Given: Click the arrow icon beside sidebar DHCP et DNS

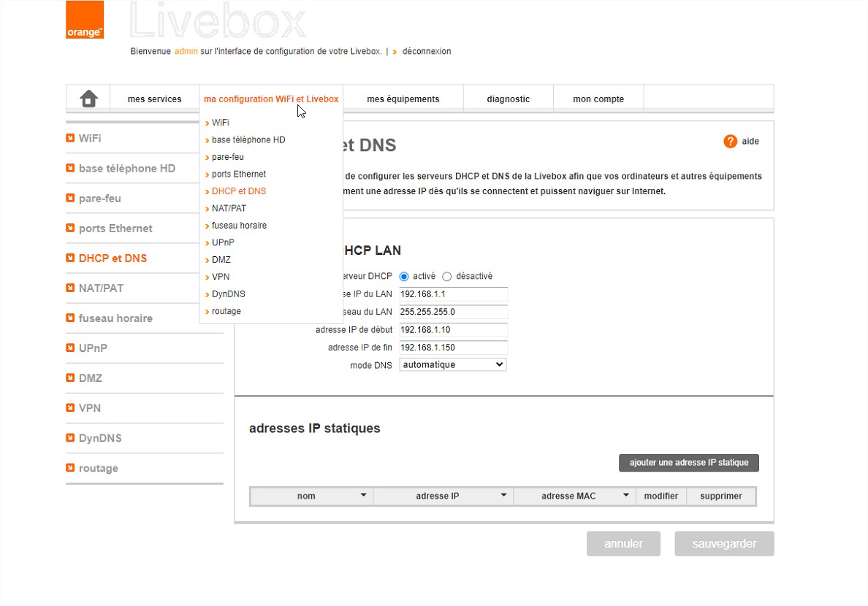Looking at the screenshot, I should coord(70,257).
